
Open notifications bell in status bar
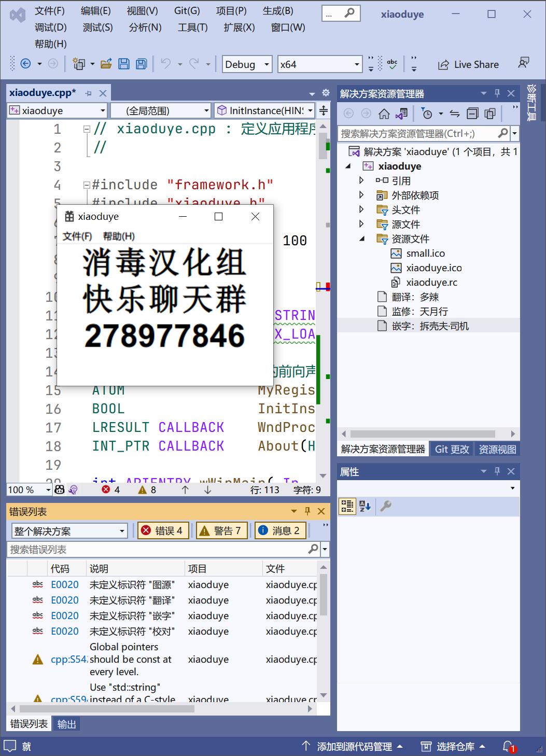[x=509, y=747]
